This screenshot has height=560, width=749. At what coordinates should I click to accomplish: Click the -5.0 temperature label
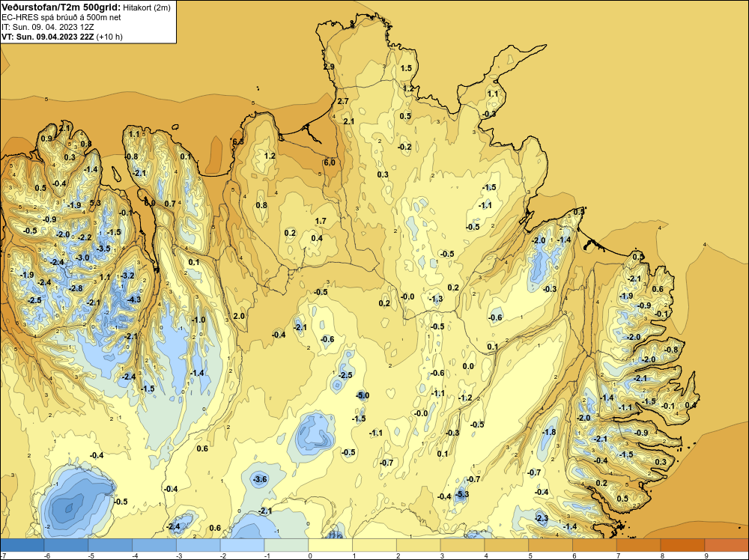click(363, 395)
